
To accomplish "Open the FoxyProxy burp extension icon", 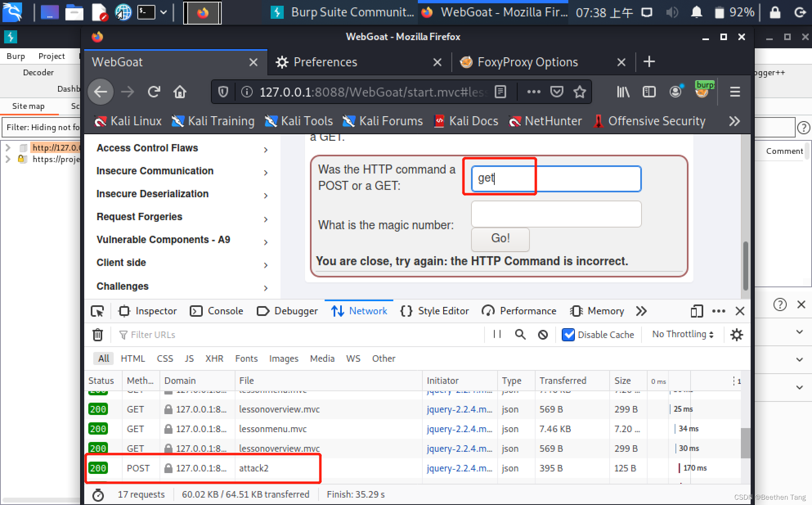I will click(704, 90).
